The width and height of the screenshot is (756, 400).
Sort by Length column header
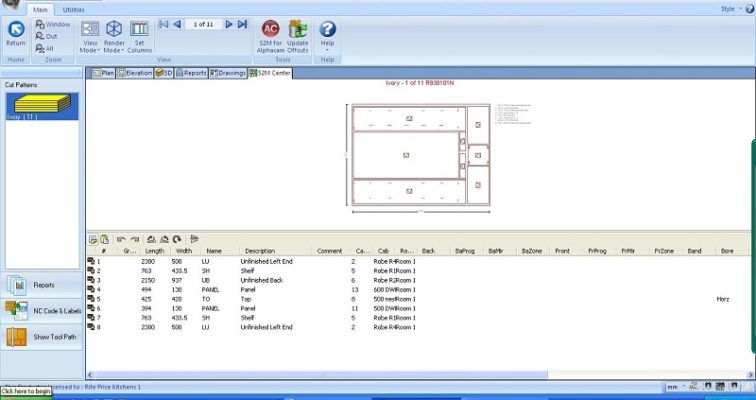click(x=154, y=251)
